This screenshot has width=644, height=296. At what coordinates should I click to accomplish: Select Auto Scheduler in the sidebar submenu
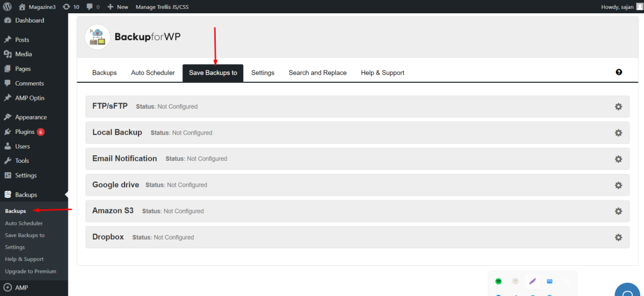pos(24,223)
